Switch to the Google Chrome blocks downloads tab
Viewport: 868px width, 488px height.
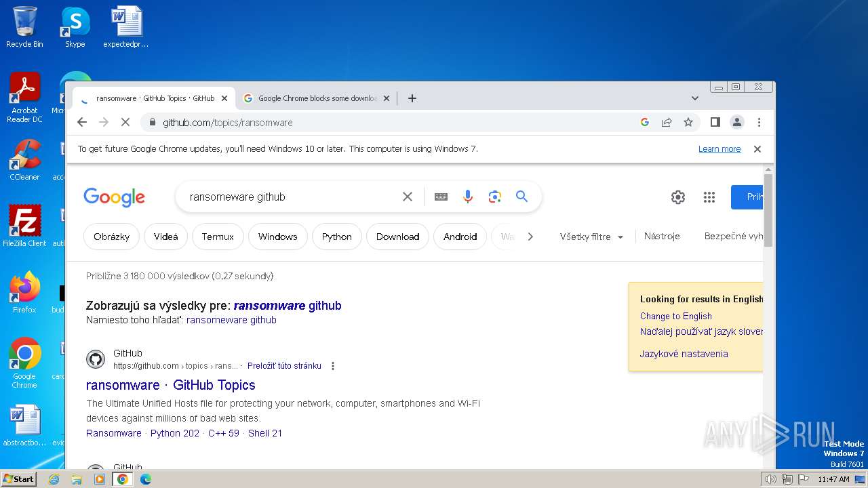click(317, 98)
